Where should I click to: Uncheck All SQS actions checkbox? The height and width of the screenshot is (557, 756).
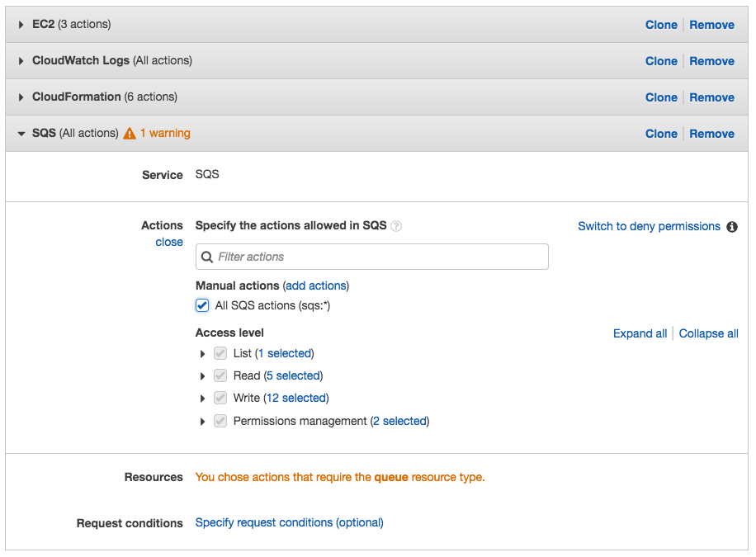202,305
